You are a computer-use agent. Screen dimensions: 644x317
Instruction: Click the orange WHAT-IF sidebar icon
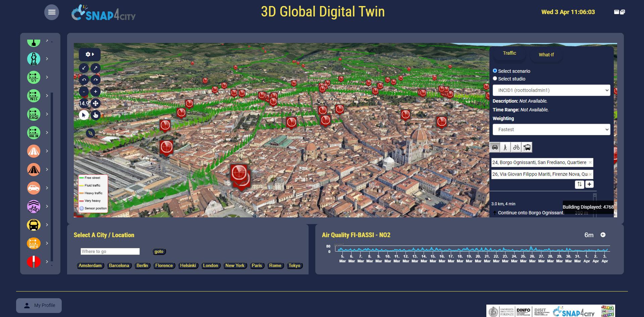tap(34, 243)
